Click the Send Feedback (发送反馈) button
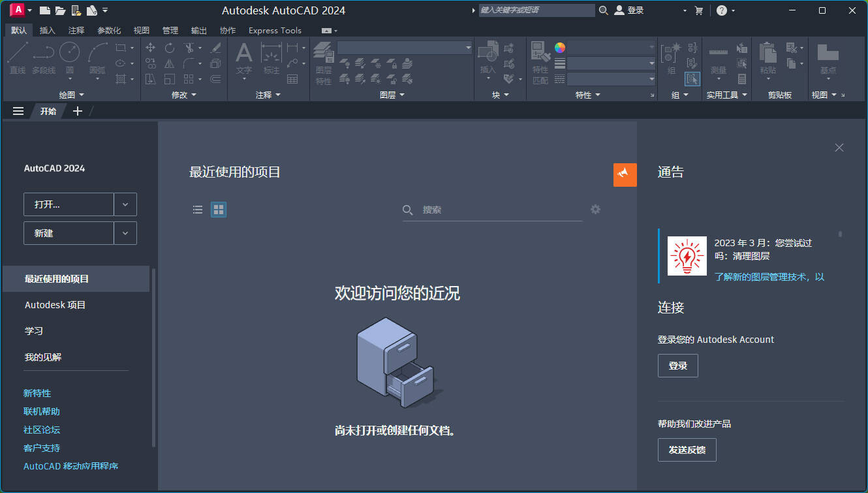This screenshot has height=493, width=868. tap(687, 450)
